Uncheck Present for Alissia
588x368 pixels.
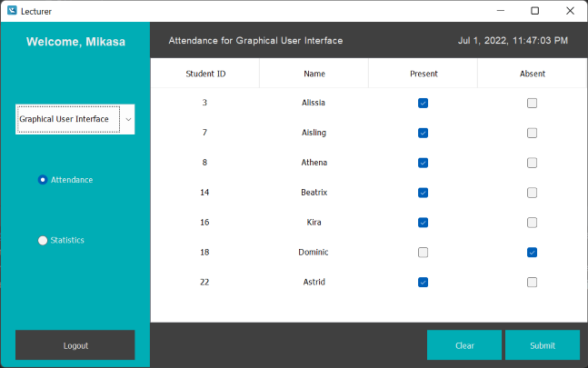point(423,103)
